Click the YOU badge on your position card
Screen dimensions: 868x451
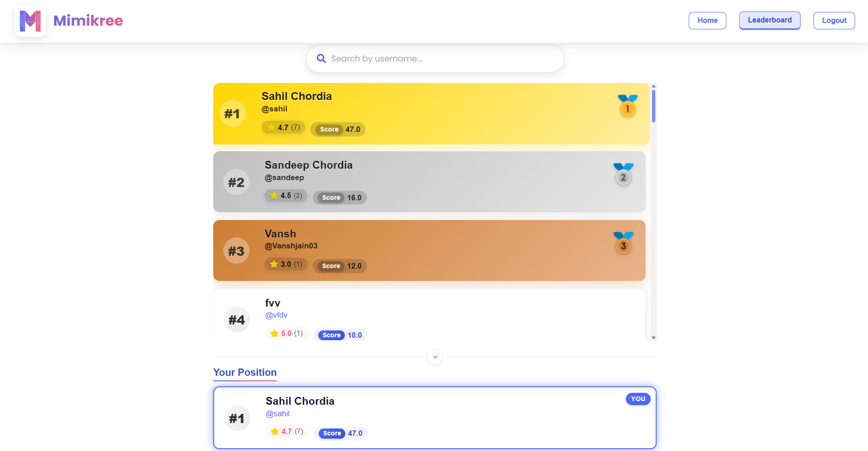(x=638, y=399)
